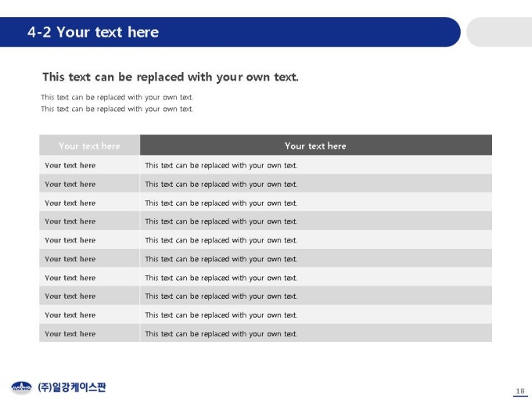532x399 pixels.
Task: Click eighth row's description text cell
Action: (316, 296)
